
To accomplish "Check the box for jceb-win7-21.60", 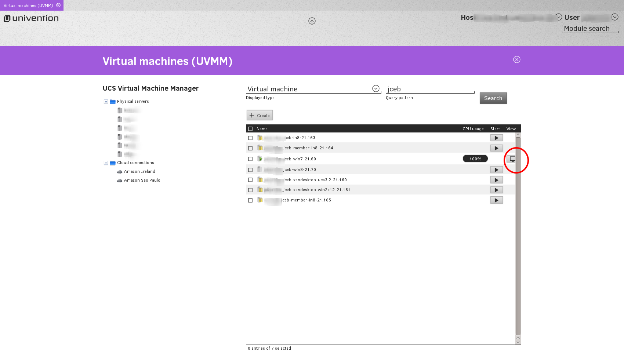I will (250, 159).
